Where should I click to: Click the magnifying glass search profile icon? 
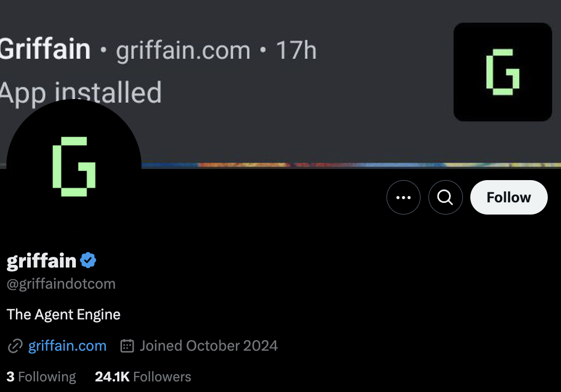445,197
